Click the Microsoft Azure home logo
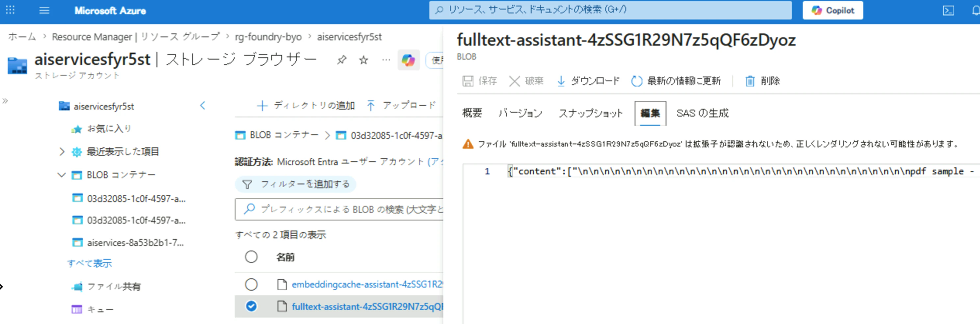980x324 pixels. click(x=110, y=11)
